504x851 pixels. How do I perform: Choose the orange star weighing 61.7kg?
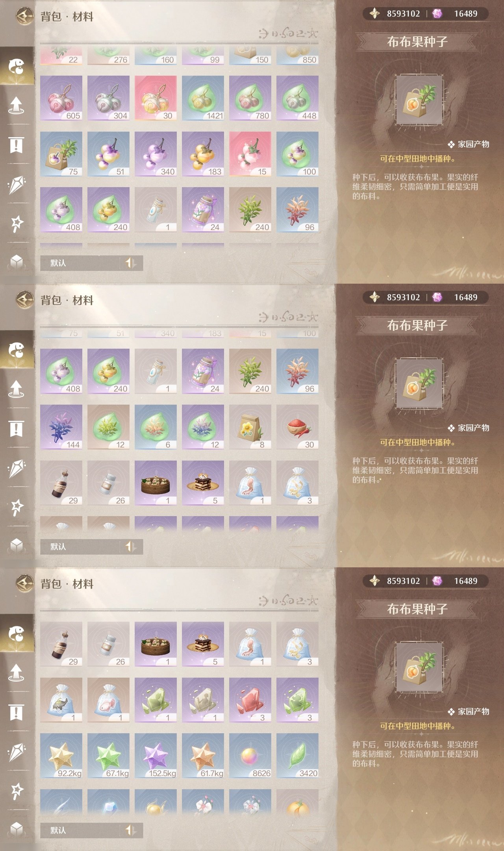coord(203,756)
